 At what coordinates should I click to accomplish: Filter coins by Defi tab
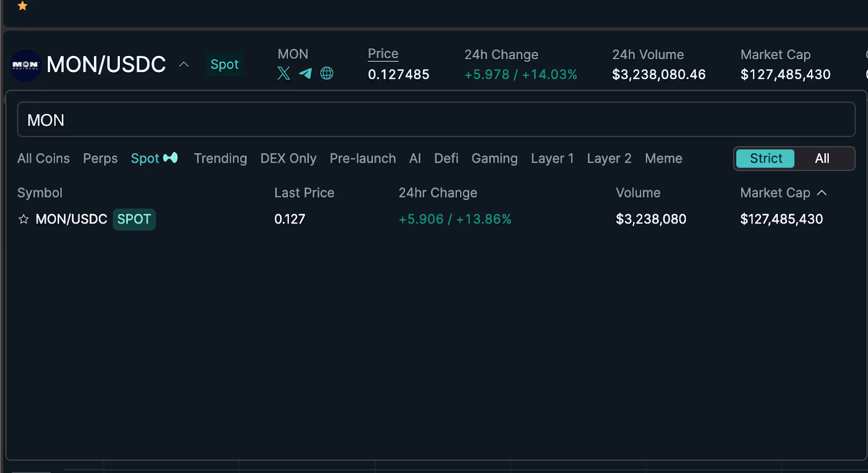point(446,158)
